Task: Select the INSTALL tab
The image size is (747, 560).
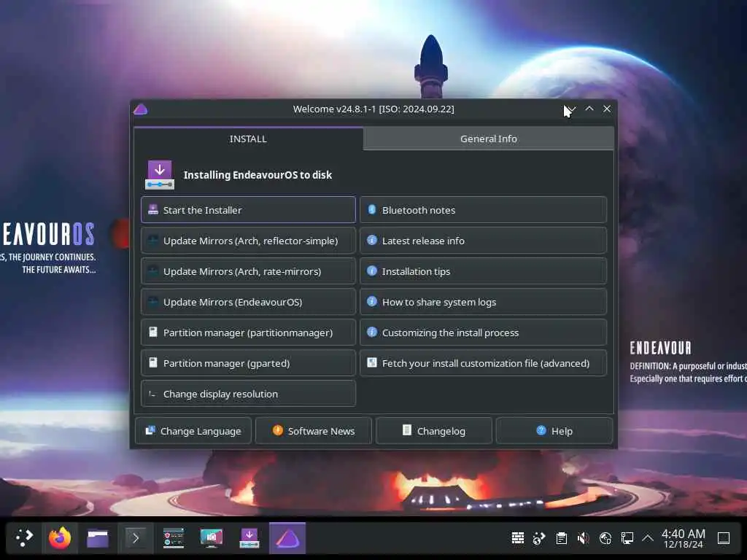Action: click(248, 139)
